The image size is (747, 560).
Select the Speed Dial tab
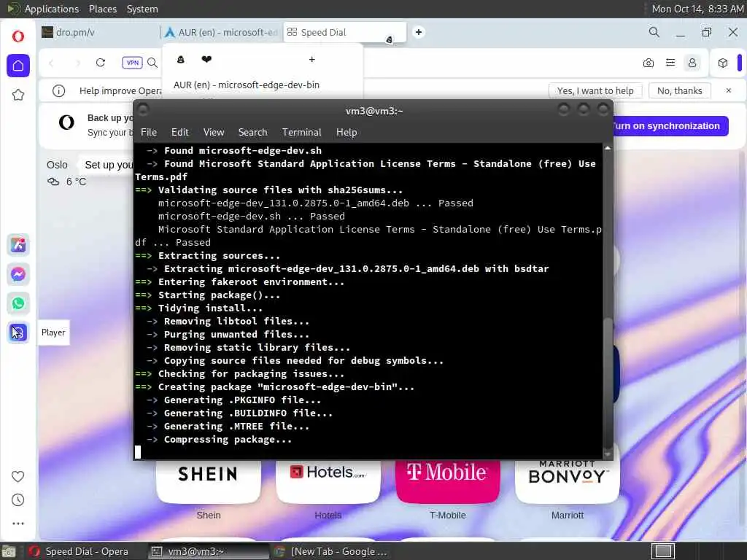[x=345, y=32]
